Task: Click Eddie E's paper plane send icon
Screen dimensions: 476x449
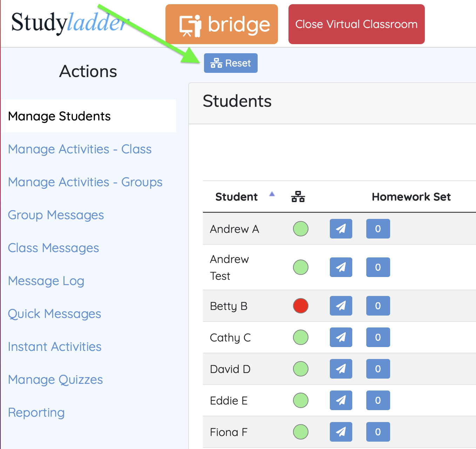Action: pyautogui.click(x=341, y=400)
